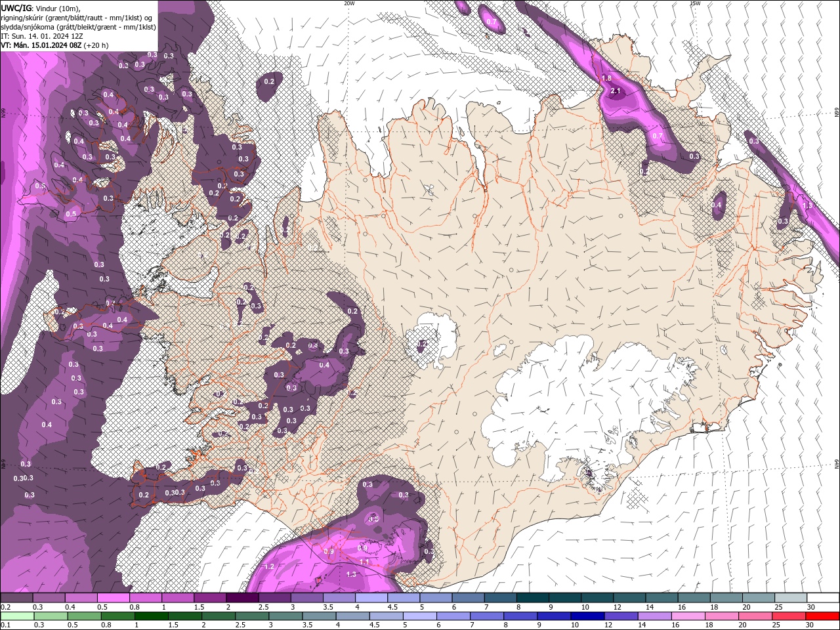Click the gray-green 3 swatch, lower scale
This screenshot has height=630, width=840.
pyautogui.click(x=285, y=616)
